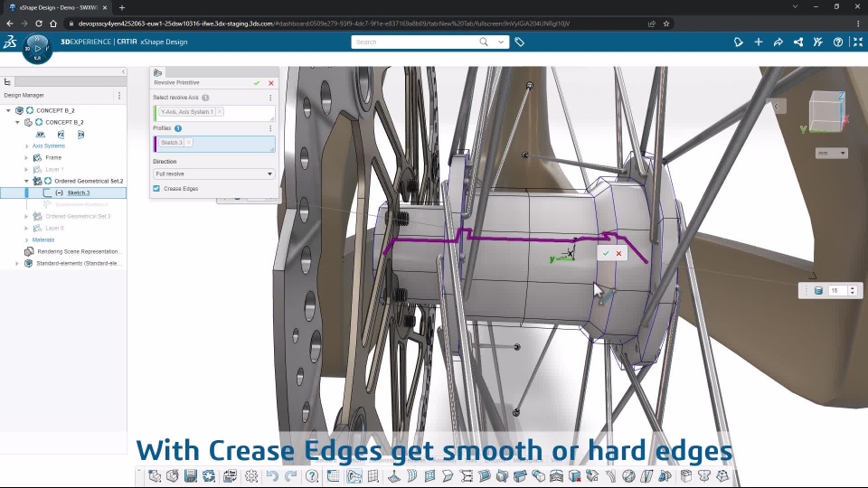Click the redo arrow in bottom toolbar
Screen dimensions: 868x488
(291, 476)
